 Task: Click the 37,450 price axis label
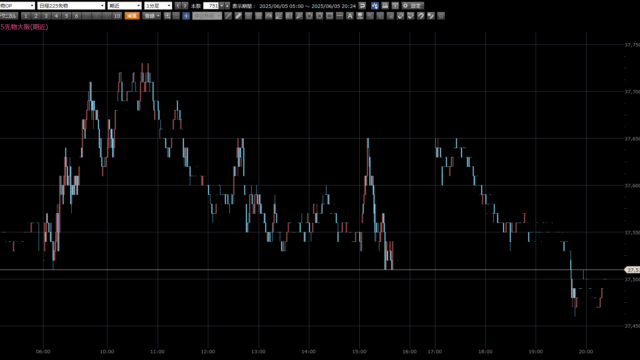pos(632,326)
